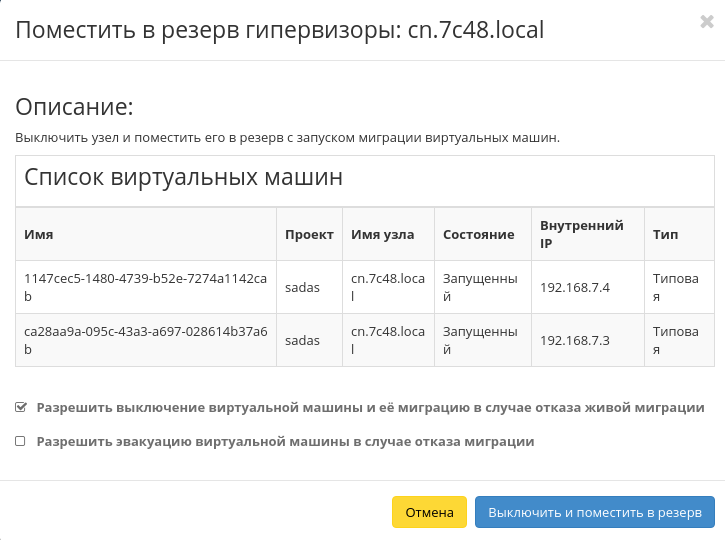Click the IP address 192.168.7.3

click(x=574, y=341)
